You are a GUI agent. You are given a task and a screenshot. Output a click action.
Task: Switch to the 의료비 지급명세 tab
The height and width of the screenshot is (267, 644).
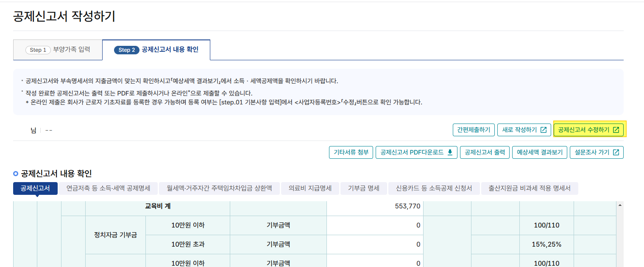click(x=310, y=188)
